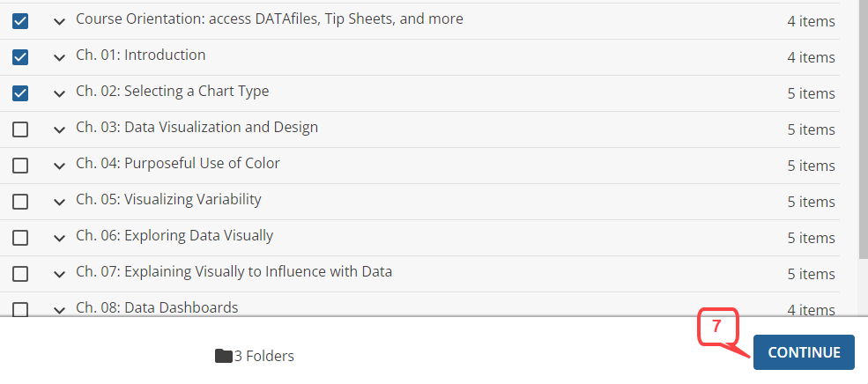Tick the Ch. 05: Visualizing Variability checkbox
Image resolution: width=868 pixels, height=384 pixels.
pos(20,202)
